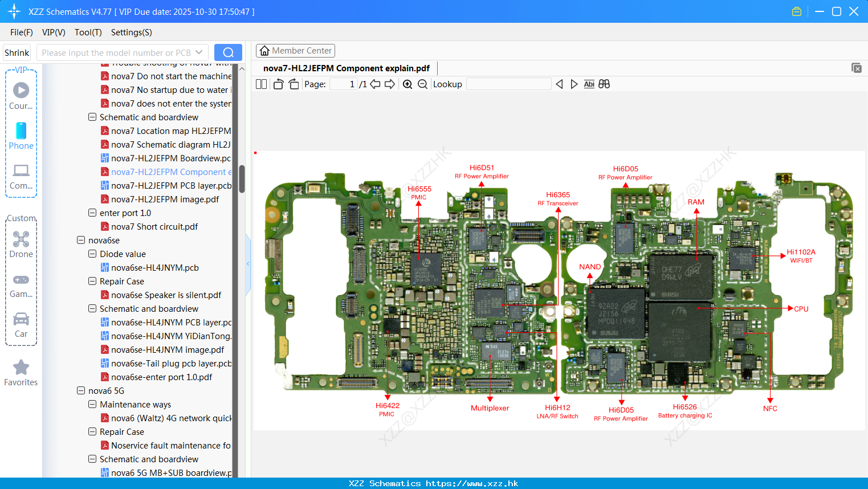Image resolution: width=868 pixels, height=489 pixels.
Task: Click the blue search magnifier button
Action: (228, 52)
